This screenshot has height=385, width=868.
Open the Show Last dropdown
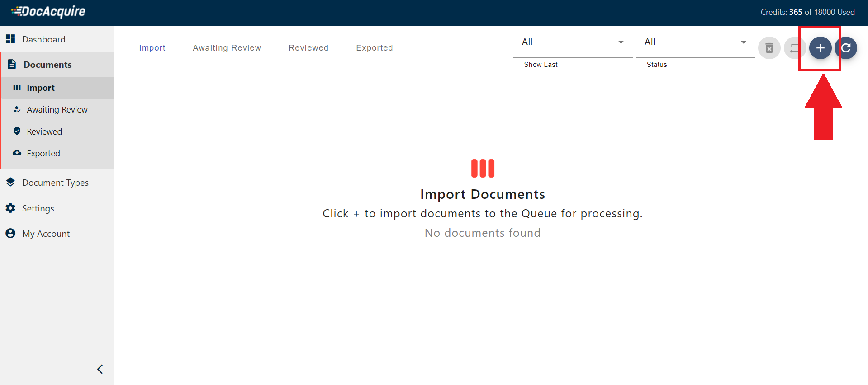(x=572, y=42)
